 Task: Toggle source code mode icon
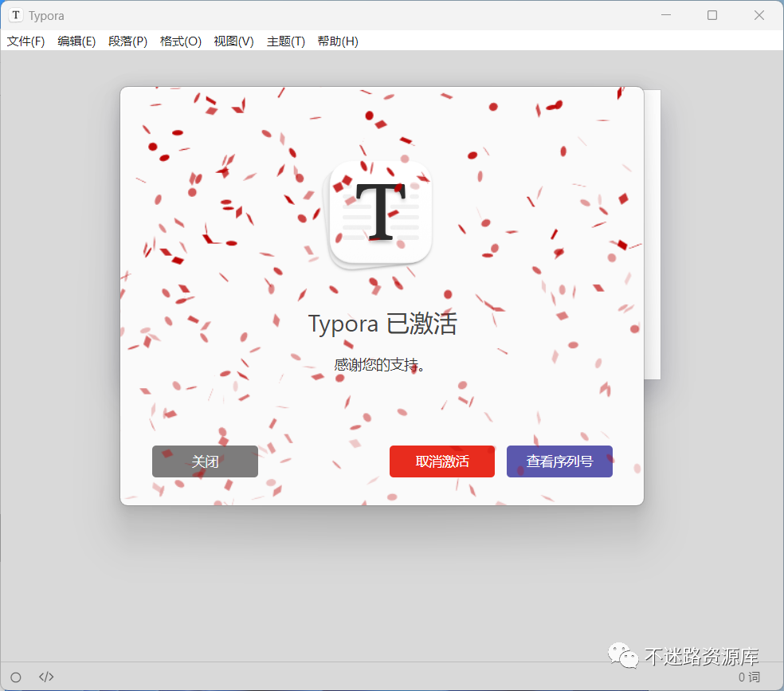pos(46,677)
